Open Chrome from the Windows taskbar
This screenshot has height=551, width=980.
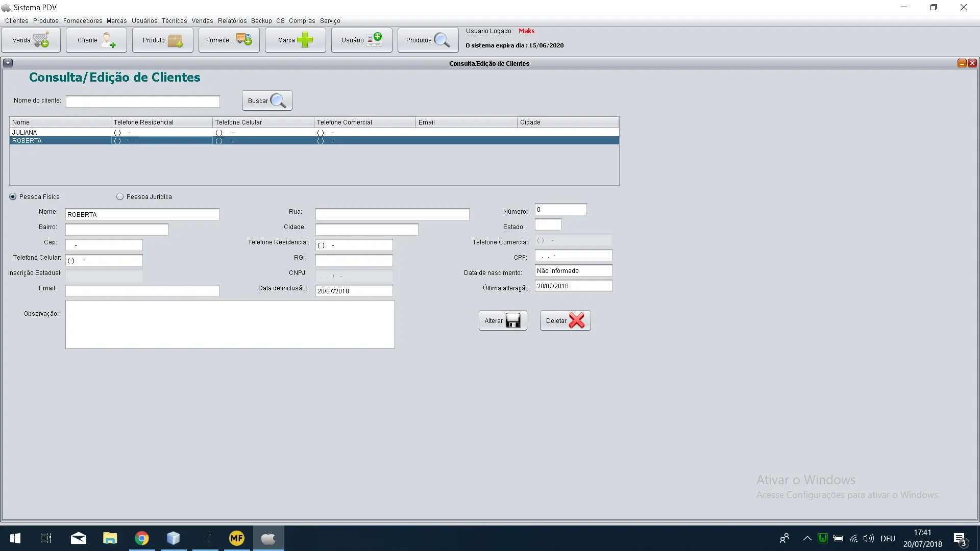pyautogui.click(x=142, y=538)
